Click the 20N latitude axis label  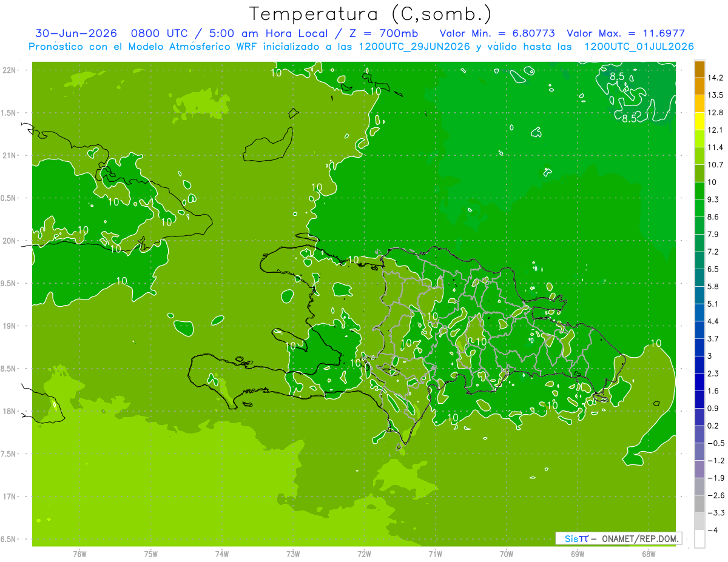[x=10, y=241]
